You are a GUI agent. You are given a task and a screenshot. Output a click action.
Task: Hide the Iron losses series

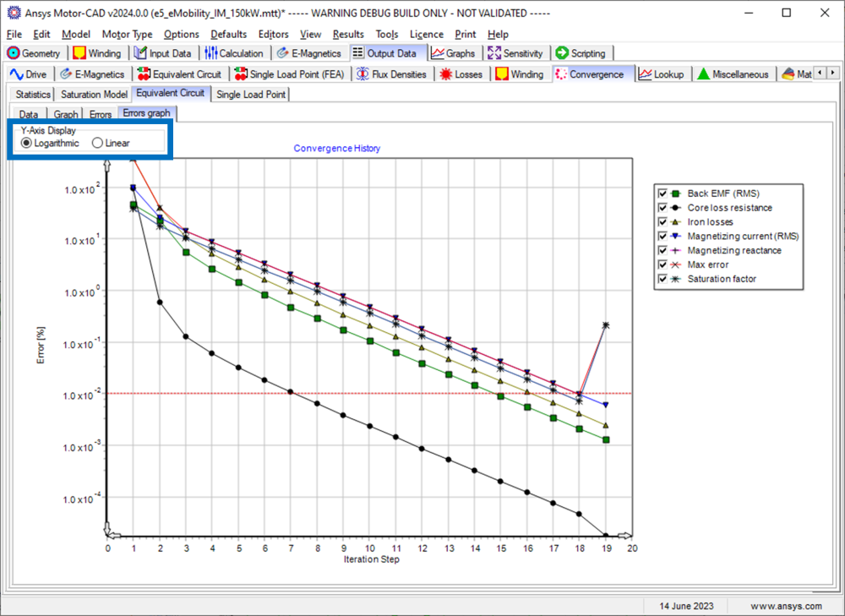click(662, 222)
